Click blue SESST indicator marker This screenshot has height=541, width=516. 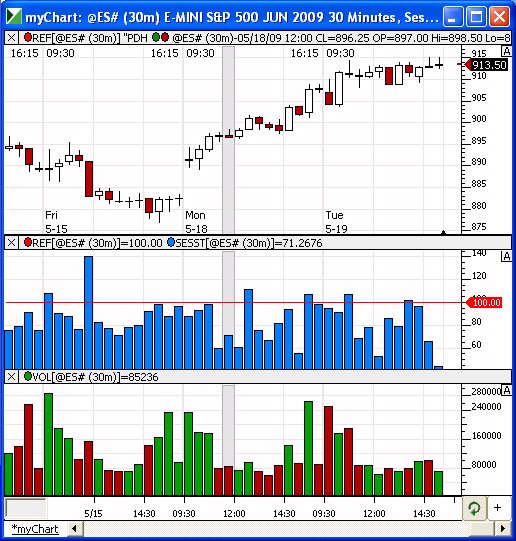click(171, 242)
